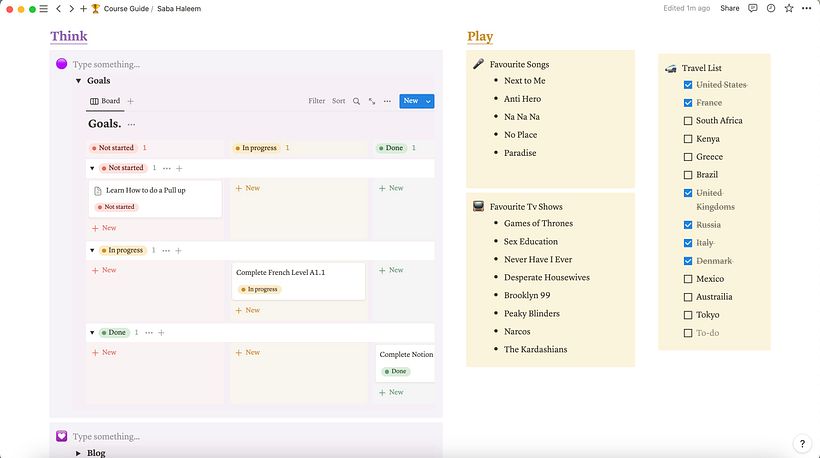The width and height of the screenshot is (820, 458).
Task: Add new page with top plus icon
Action: (x=83, y=9)
